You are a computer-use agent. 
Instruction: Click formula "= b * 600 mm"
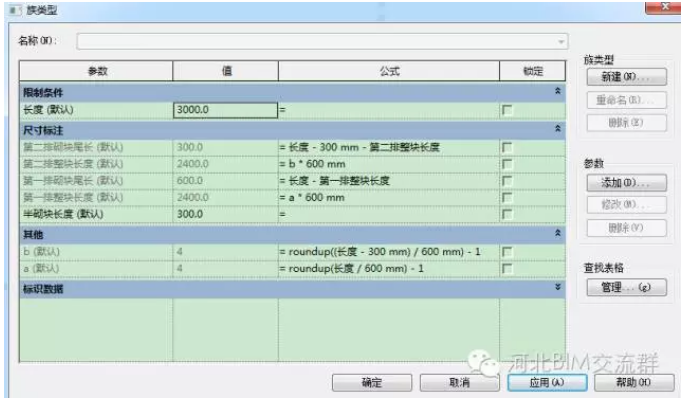click(313, 164)
